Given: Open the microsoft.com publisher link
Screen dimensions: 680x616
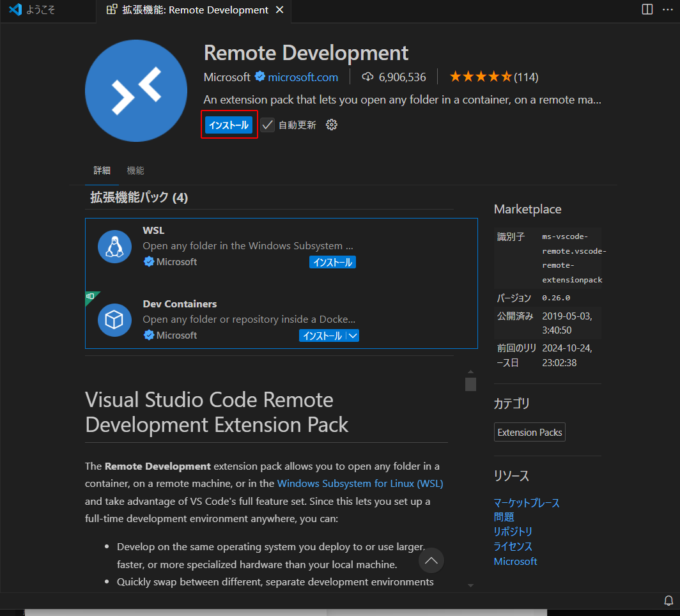Looking at the screenshot, I should coord(303,77).
